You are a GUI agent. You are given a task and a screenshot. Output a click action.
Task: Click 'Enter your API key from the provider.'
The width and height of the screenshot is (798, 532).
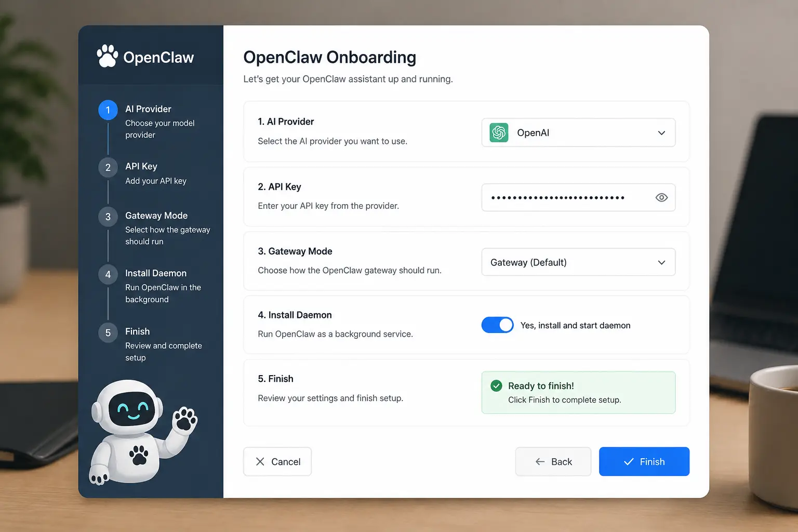pos(328,206)
